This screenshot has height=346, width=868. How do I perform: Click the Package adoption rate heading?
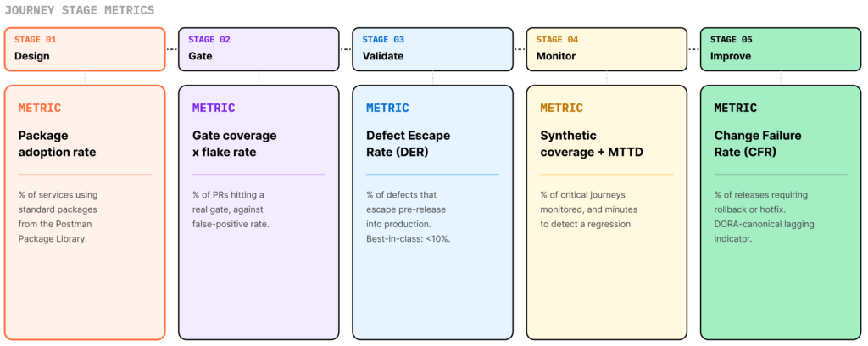click(x=57, y=144)
